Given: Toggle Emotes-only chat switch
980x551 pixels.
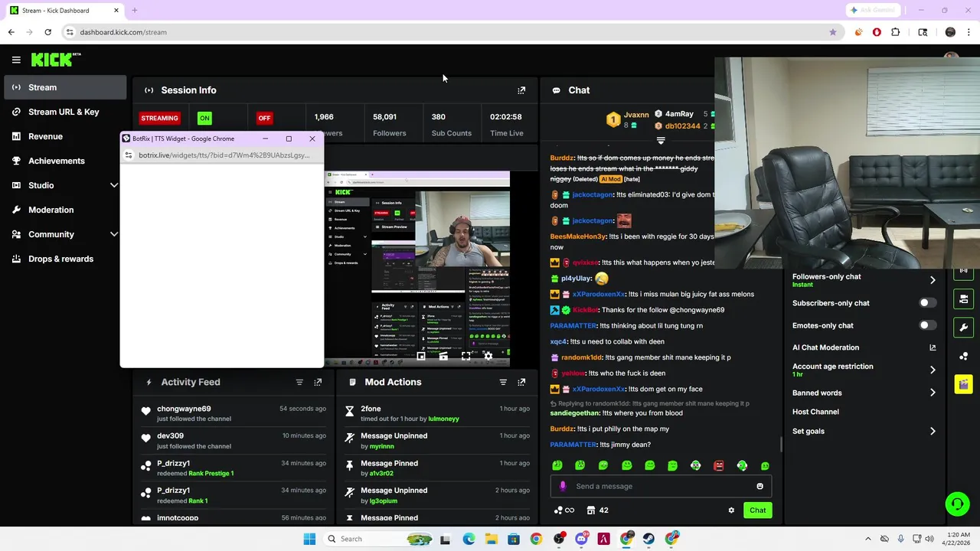Looking at the screenshot, I should pos(927,325).
